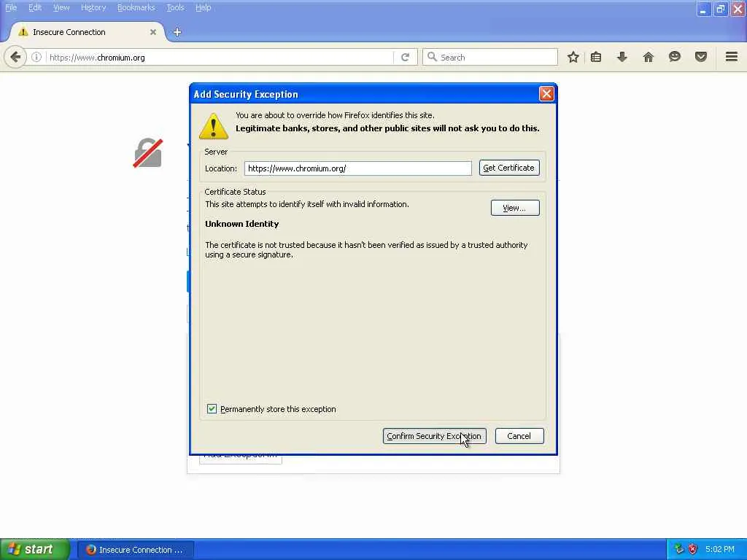Click the server Location field
The width and height of the screenshot is (747, 560).
click(357, 168)
